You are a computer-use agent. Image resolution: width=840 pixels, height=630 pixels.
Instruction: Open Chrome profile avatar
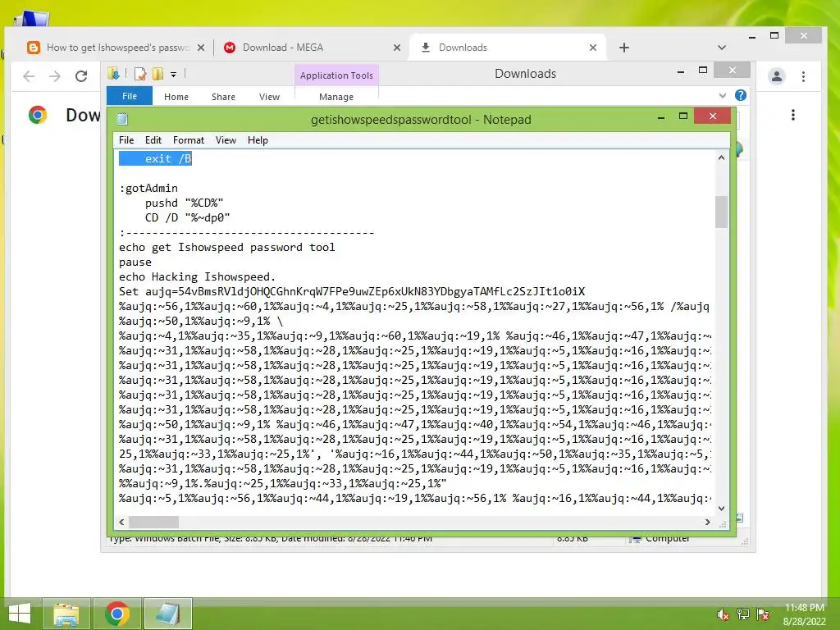pyautogui.click(x=777, y=76)
